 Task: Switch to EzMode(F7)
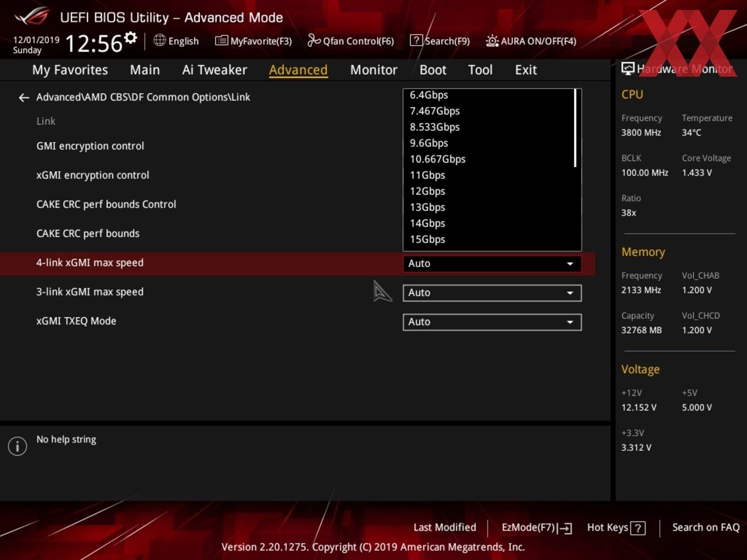pyautogui.click(x=528, y=527)
